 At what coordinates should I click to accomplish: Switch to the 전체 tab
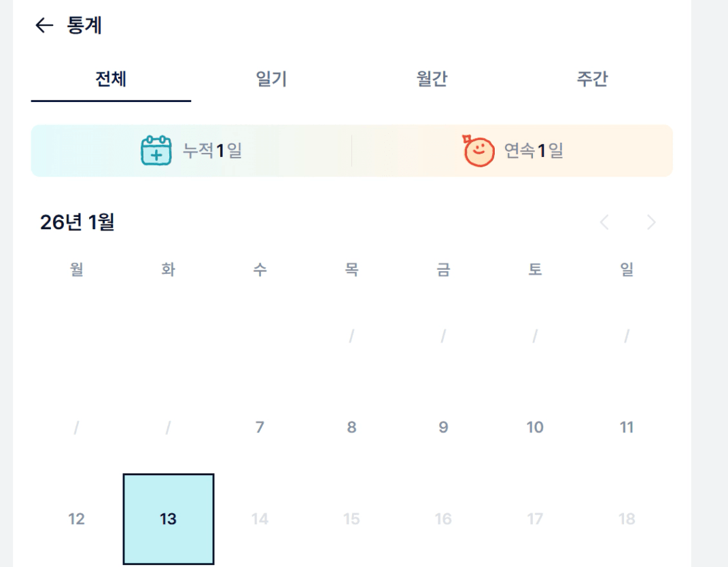coord(111,79)
